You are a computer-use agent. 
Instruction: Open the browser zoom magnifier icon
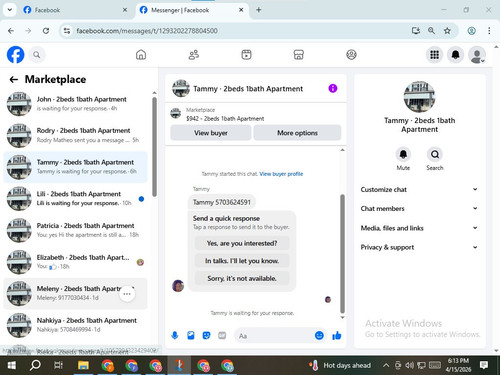(431, 31)
